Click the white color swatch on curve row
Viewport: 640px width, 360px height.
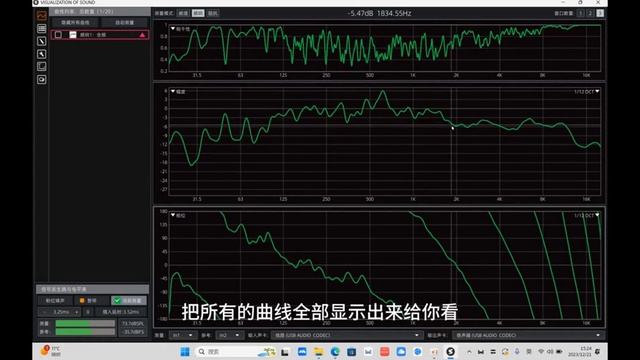(73, 35)
